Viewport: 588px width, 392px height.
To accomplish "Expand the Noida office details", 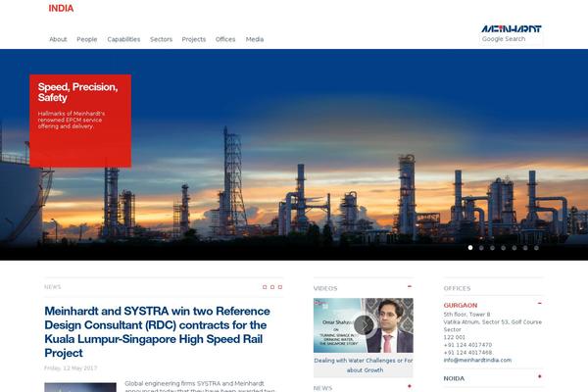I will tap(540, 376).
